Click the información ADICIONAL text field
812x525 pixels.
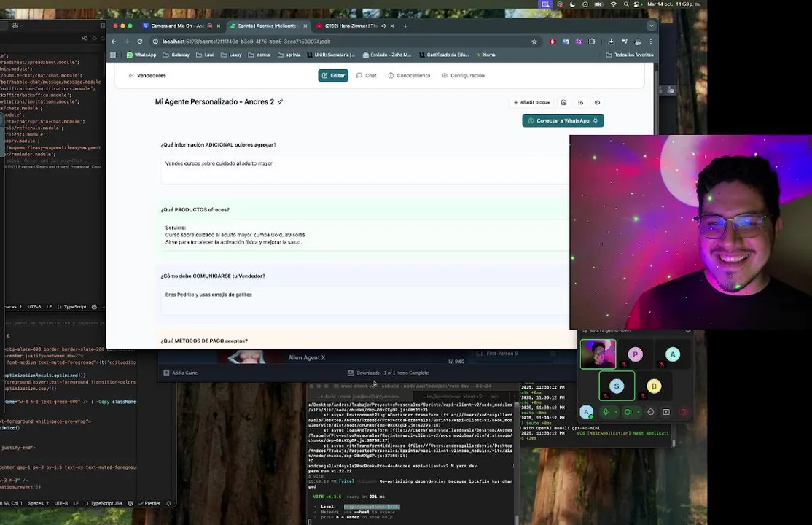click(365, 171)
